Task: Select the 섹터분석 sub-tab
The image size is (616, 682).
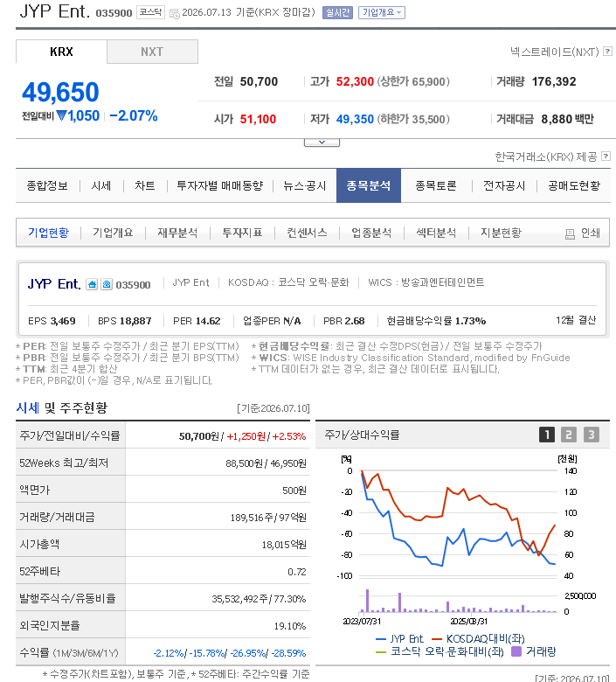Action: click(x=436, y=233)
